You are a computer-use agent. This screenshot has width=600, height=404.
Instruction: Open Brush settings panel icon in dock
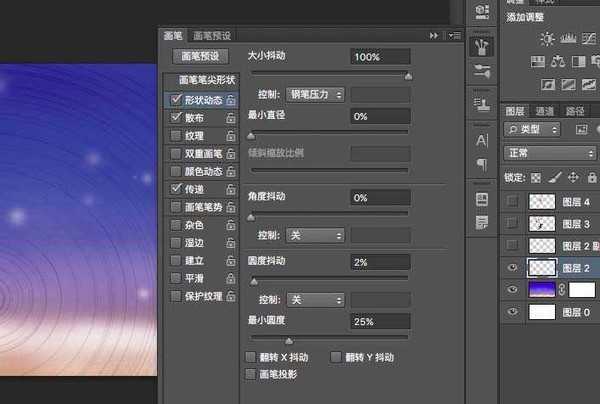(x=482, y=47)
